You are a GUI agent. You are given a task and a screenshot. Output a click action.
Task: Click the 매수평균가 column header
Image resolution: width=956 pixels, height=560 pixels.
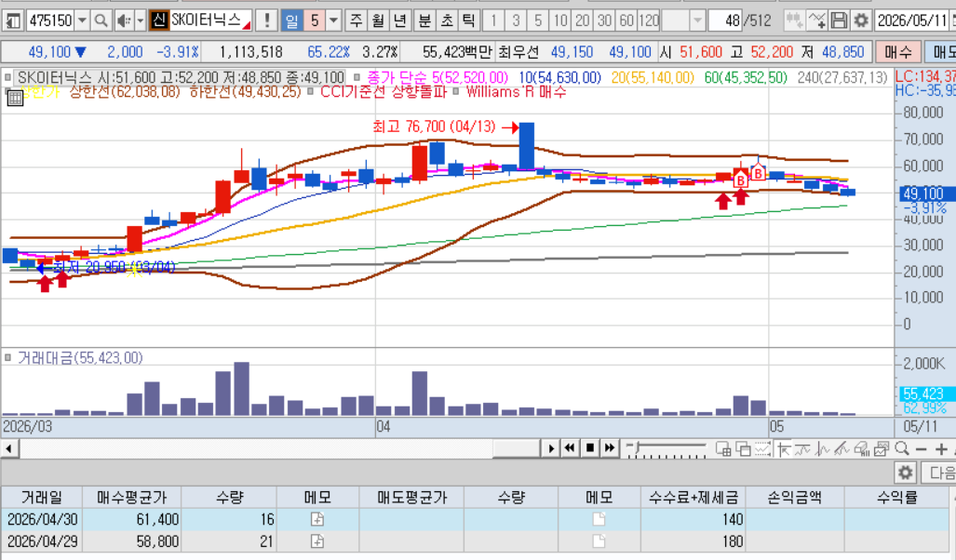click(131, 498)
